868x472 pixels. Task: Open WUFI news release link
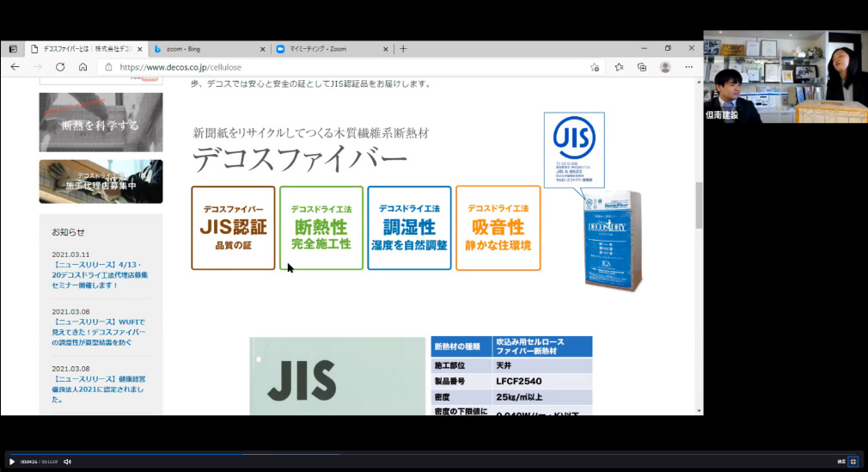(99, 332)
